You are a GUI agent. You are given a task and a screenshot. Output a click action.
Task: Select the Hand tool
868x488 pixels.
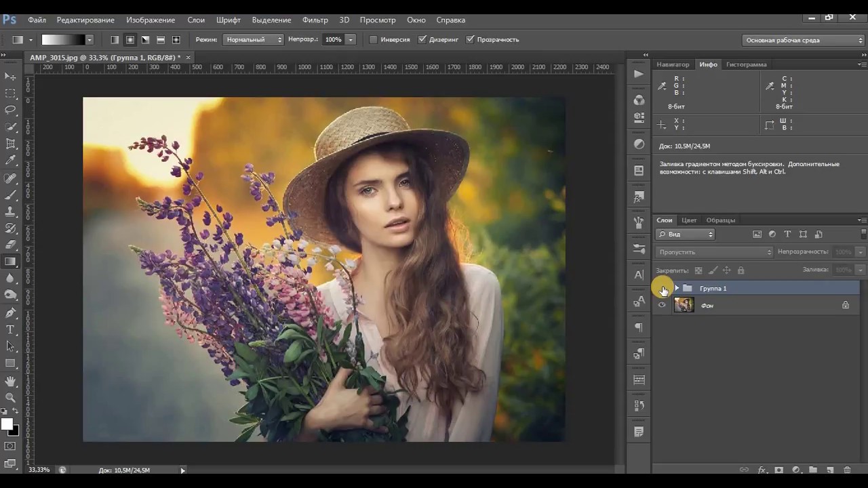point(10,381)
